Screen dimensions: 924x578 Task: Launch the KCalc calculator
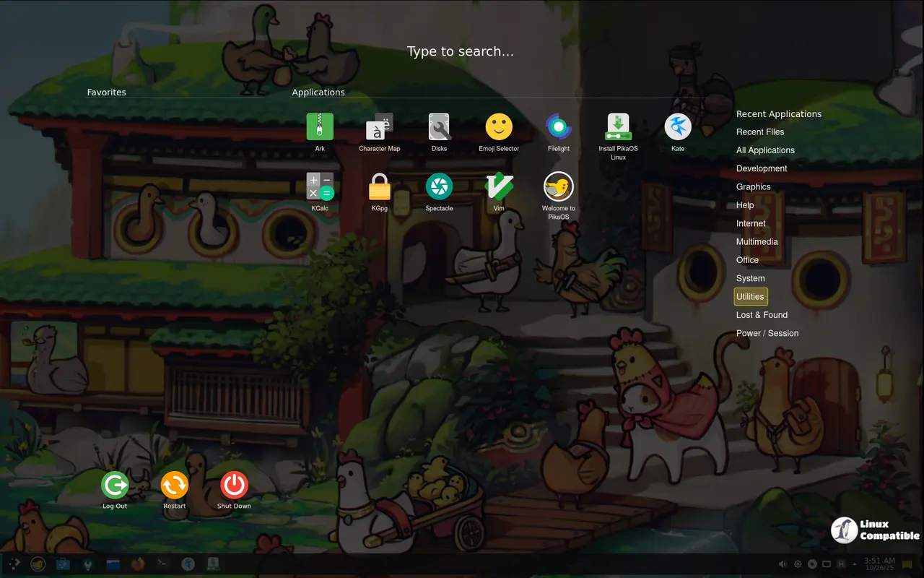tap(320, 186)
